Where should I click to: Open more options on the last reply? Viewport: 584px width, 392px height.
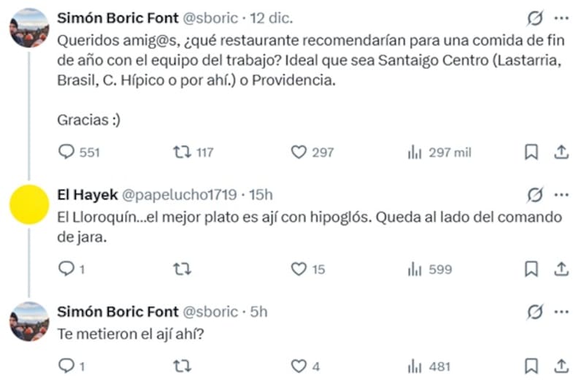tap(561, 312)
